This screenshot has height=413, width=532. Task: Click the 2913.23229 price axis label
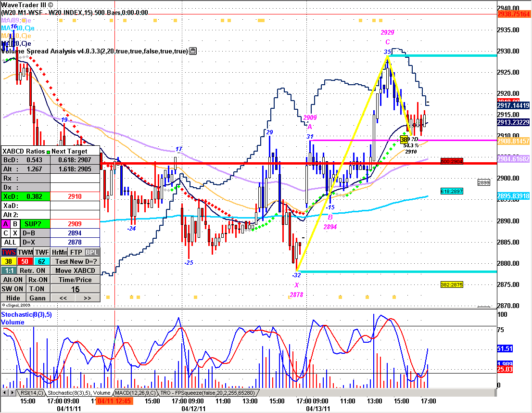point(514,122)
